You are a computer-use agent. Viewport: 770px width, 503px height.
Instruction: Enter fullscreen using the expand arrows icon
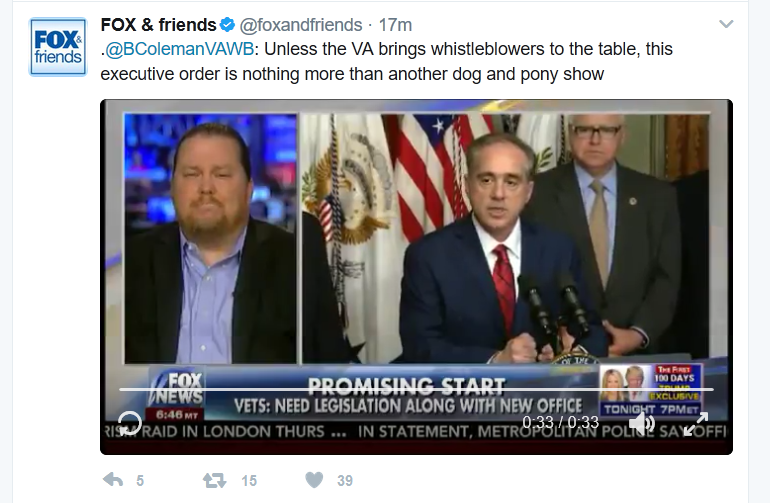(696, 422)
